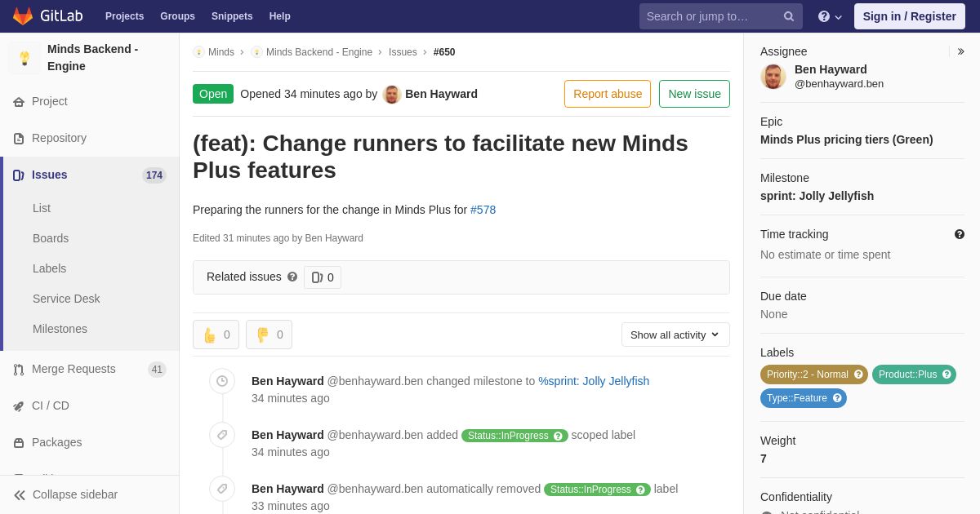Viewport: 980px width, 514px height.
Task: Click sprint: Jolly Jellyfish in sidebar
Action: coord(817,196)
